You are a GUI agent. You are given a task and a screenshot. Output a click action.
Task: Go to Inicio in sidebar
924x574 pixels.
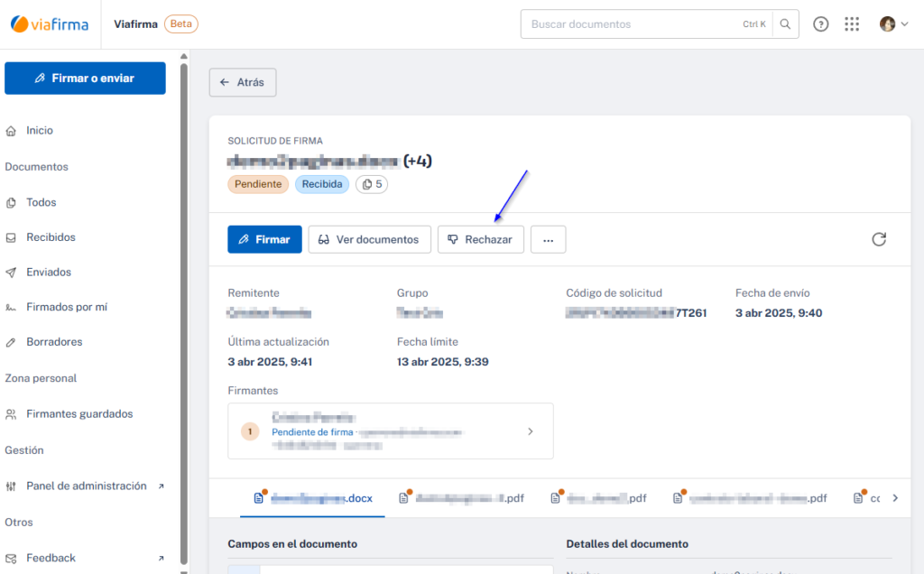coord(40,131)
